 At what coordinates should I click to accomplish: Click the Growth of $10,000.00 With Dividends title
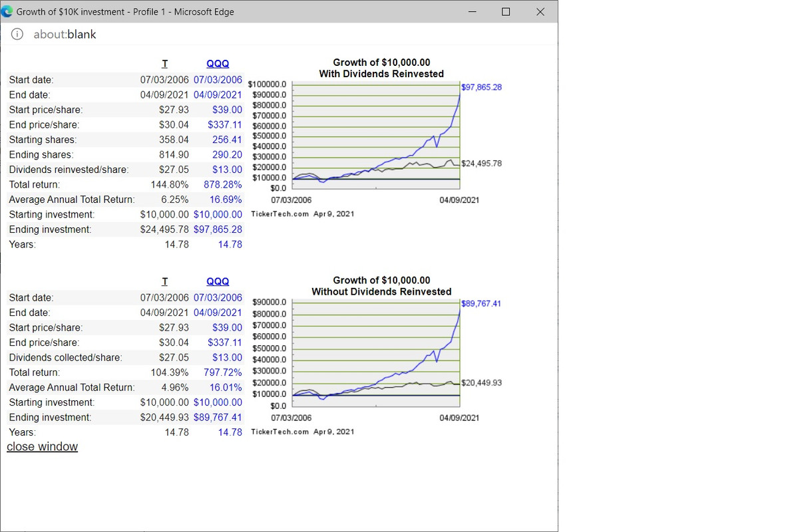381,68
